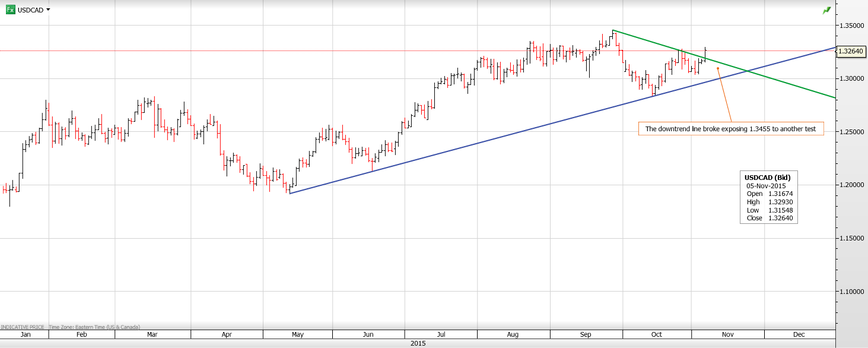Click the May month on time axis

[x=297, y=334]
